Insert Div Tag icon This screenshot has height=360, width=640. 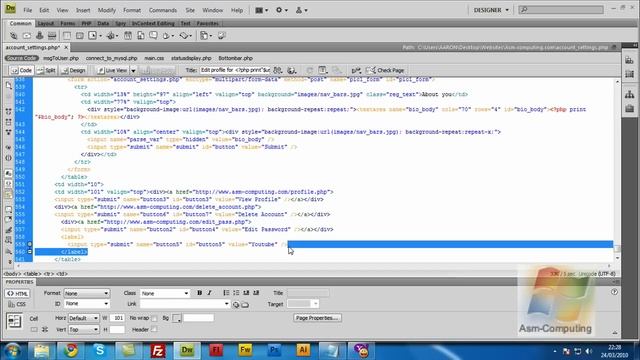pyautogui.click(x=80, y=36)
